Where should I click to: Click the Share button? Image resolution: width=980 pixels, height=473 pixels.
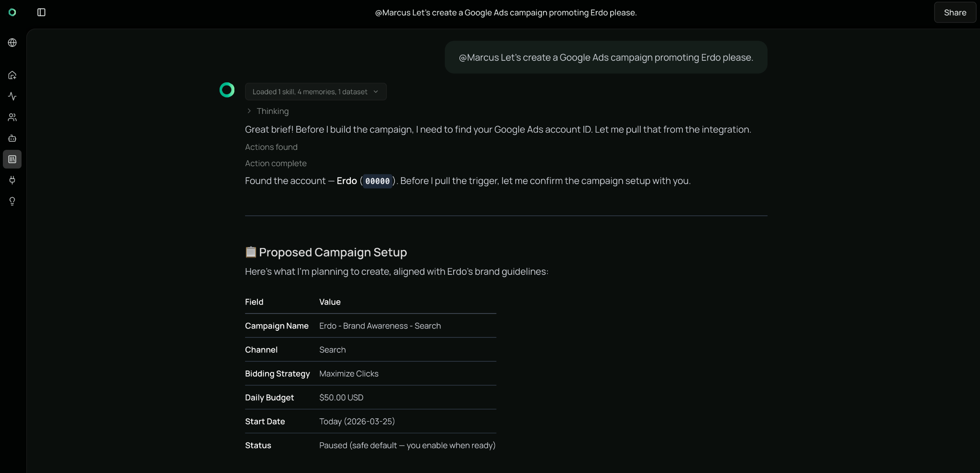[x=955, y=12]
